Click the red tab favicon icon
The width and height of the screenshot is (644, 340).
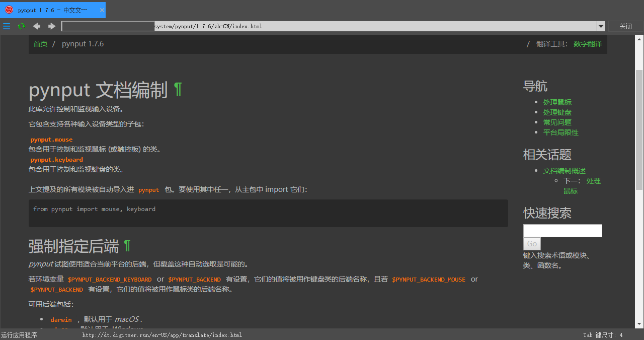(9, 10)
